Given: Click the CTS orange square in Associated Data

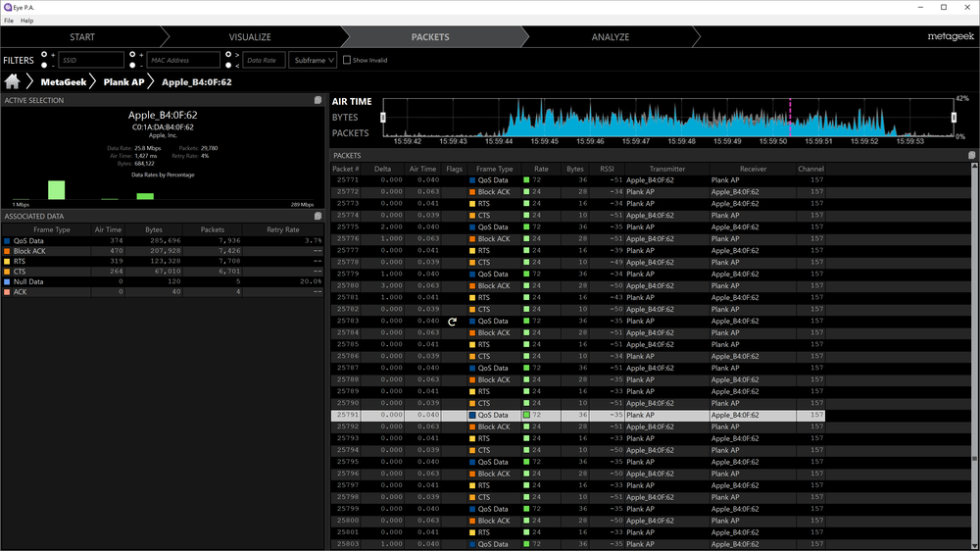Looking at the screenshot, I should (7, 272).
